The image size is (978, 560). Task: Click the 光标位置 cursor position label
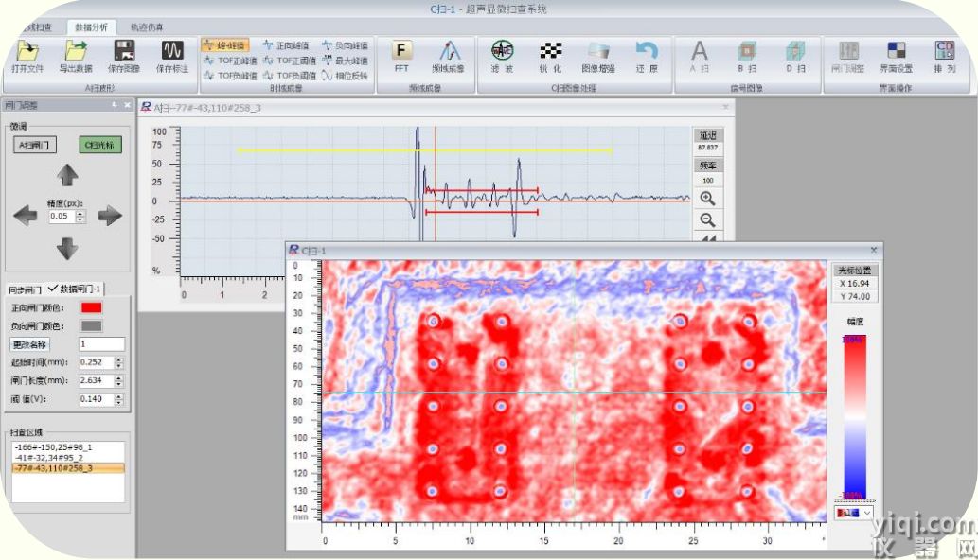[855, 271]
